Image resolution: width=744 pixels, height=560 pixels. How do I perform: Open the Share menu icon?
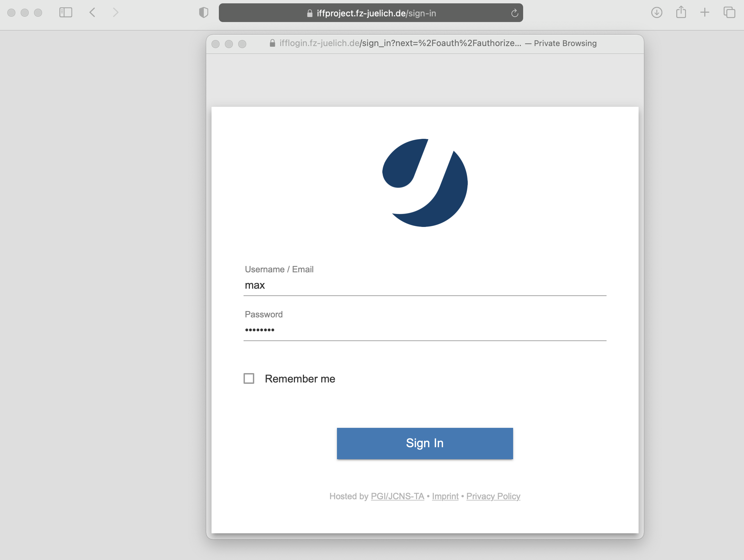681,12
